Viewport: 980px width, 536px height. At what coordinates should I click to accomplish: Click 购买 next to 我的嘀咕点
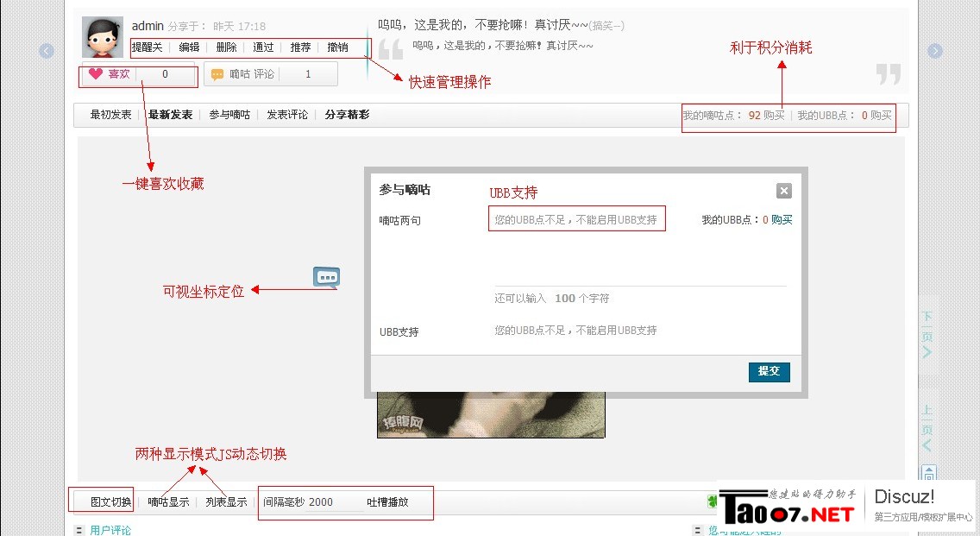click(774, 115)
